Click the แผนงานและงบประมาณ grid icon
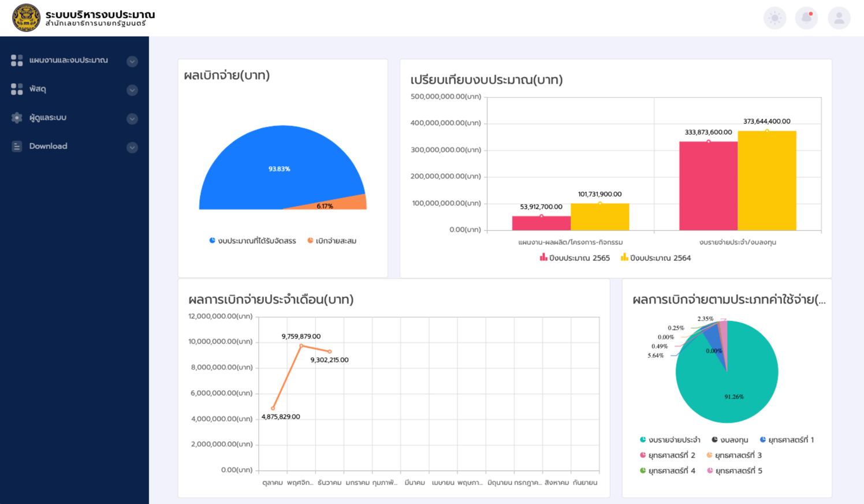This screenshot has width=864, height=504. tap(17, 61)
